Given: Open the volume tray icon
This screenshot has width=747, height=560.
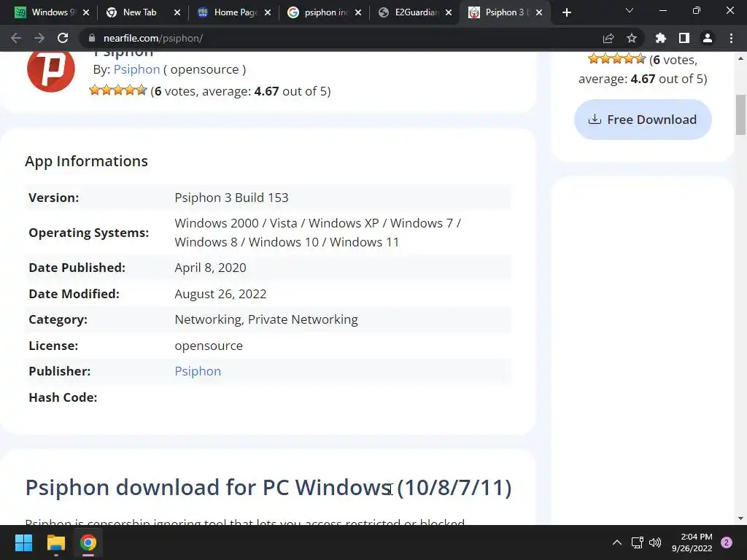Looking at the screenshot, I should tap(655, 542).
